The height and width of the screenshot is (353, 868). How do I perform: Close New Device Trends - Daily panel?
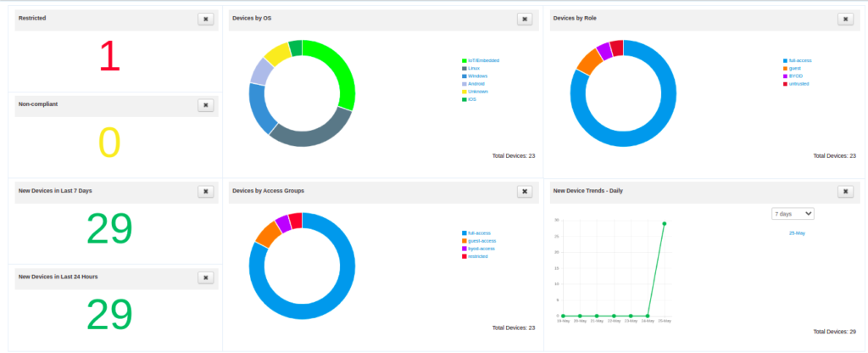845,191
